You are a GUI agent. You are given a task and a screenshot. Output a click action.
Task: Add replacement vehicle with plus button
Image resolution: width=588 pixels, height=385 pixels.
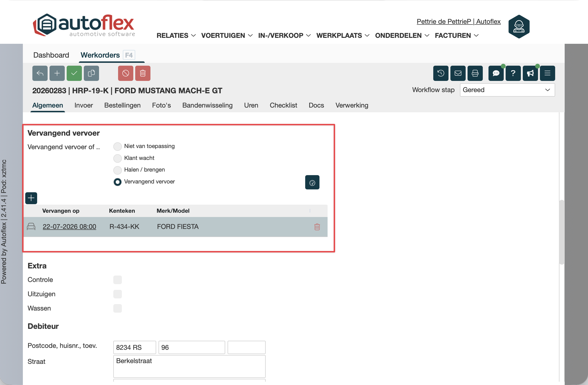point(31,198)
